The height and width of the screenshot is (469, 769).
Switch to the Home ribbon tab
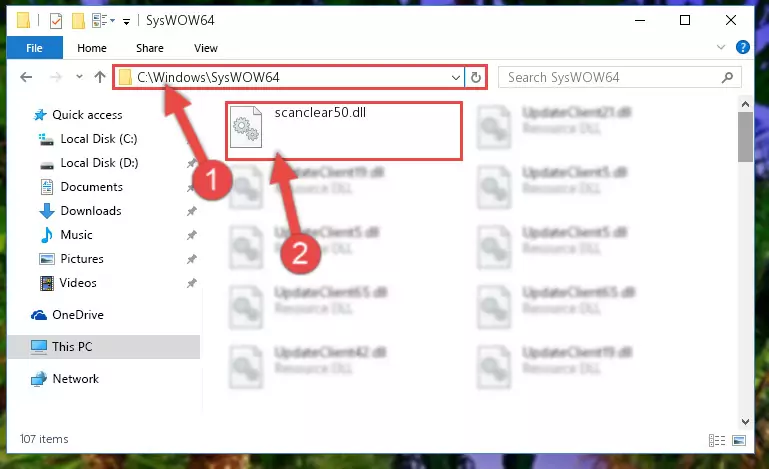click(92, 48)
